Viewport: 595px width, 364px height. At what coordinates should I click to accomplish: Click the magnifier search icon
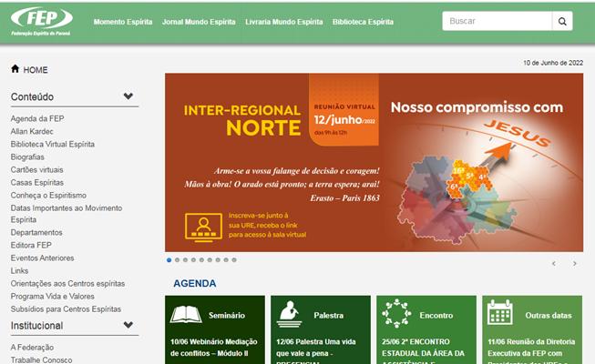[562, 21]
